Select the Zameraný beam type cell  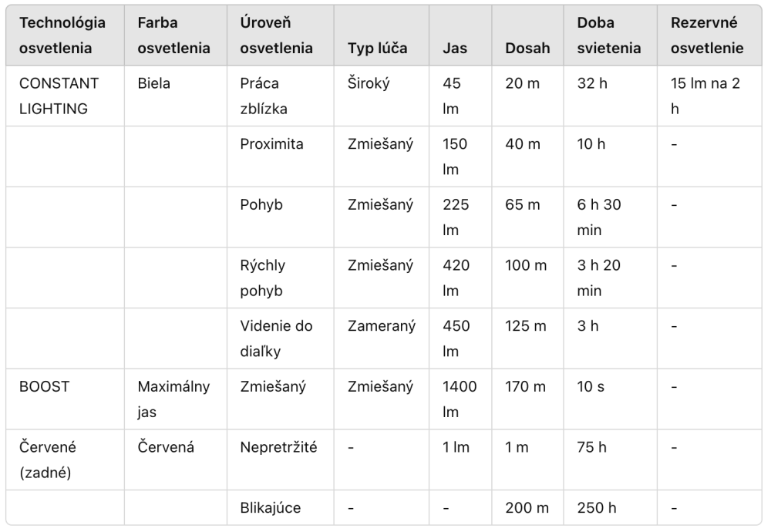click(382, 338)
